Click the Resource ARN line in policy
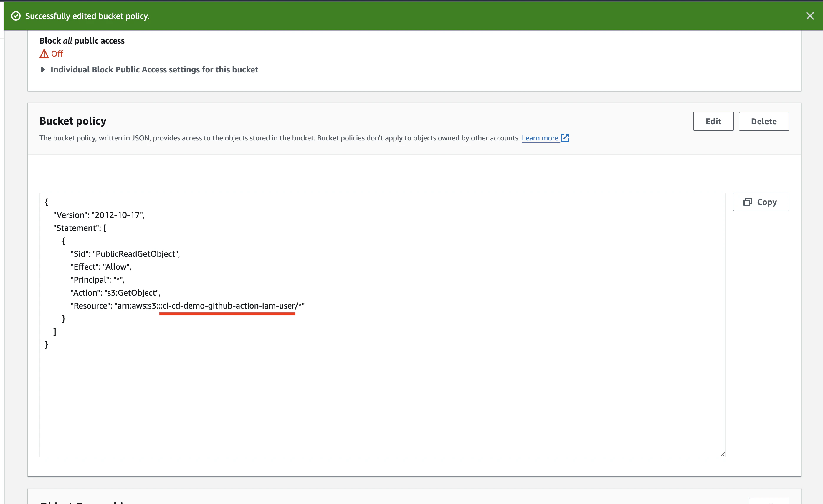The height and width of the screenshot is (504, 823). pyautogui.click(x=187, y=306)
